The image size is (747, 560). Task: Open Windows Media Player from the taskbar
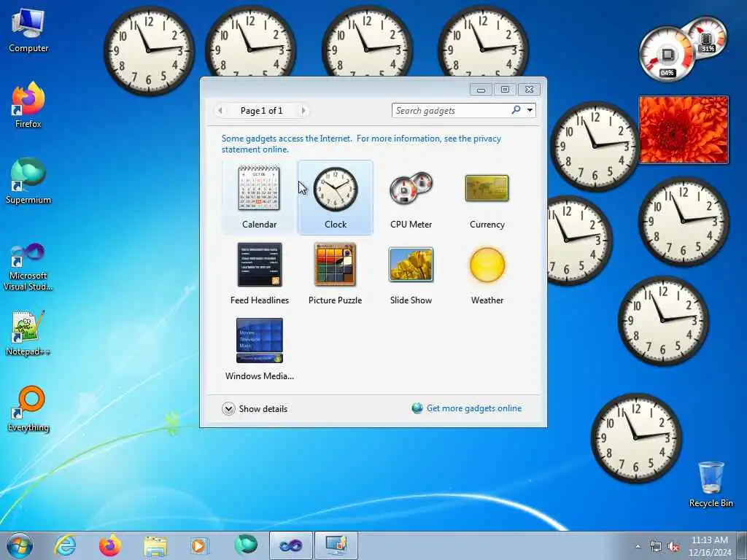coord(198,545)
